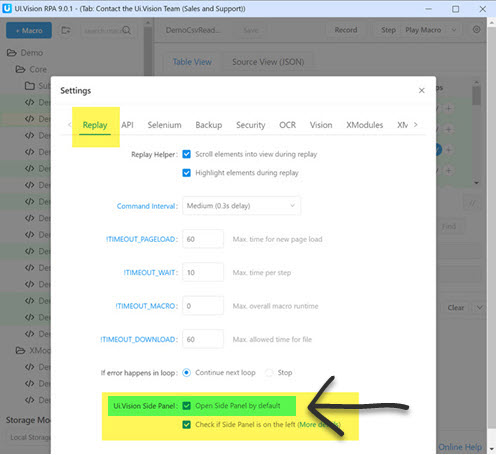
Task: Close the Settings dialog with the X
Action: (421, 91)
